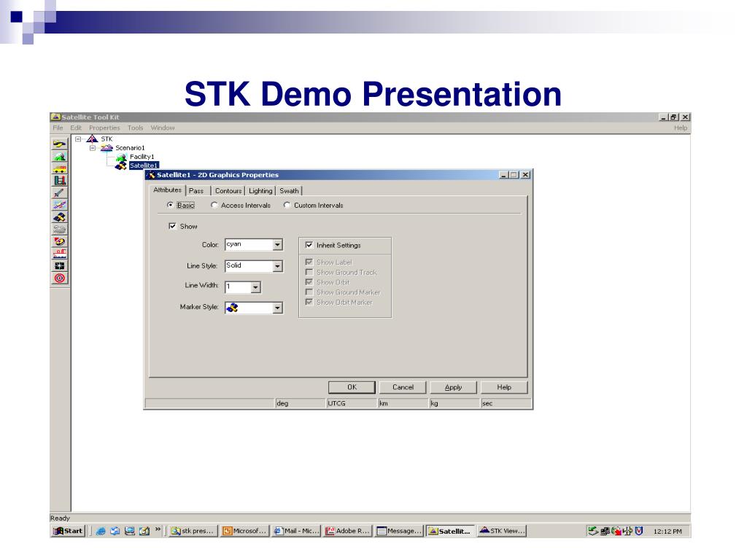Select the Access Intervals radio button
The width and height of the screenshot is (747, 560).
pyautogui.click(x=214, y=205)
